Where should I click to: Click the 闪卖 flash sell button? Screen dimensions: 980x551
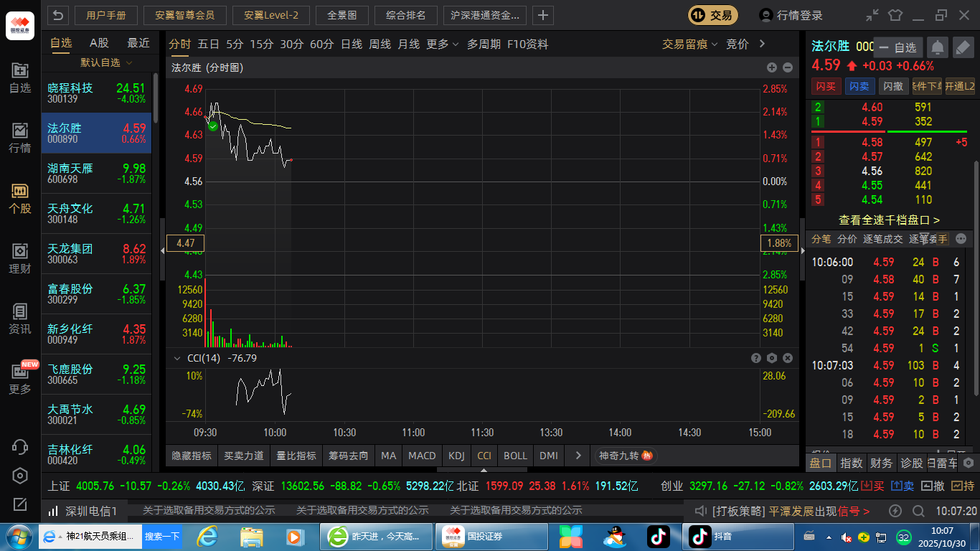[859, 86]
